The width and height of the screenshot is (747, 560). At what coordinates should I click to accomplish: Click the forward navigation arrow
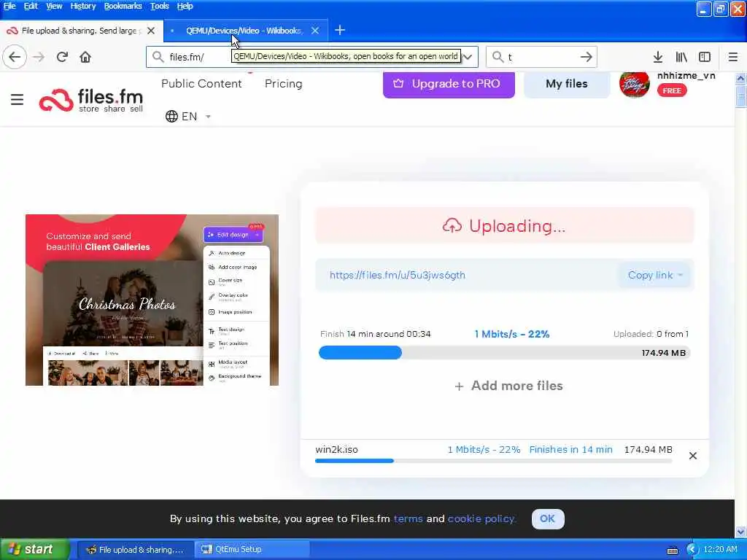point(39,57)
